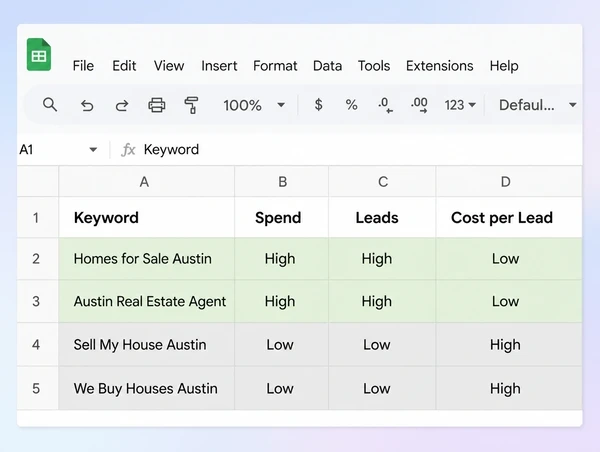Redo the last action
The image size is (600, 452).
tap(122, 105)
